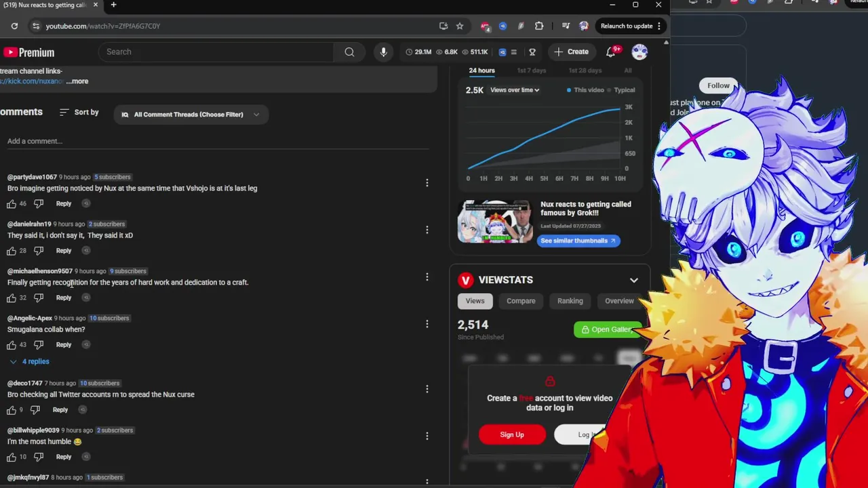Like the comment by @partydave1067

[12, 203]
